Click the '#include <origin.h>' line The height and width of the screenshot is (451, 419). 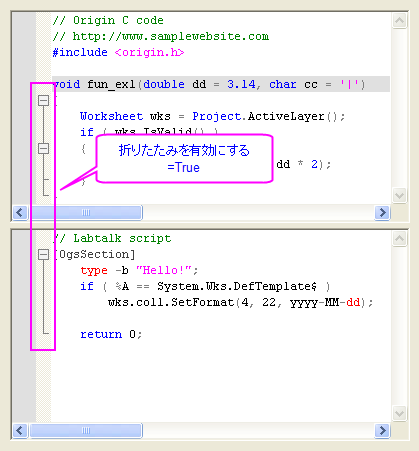pos(118,52)
